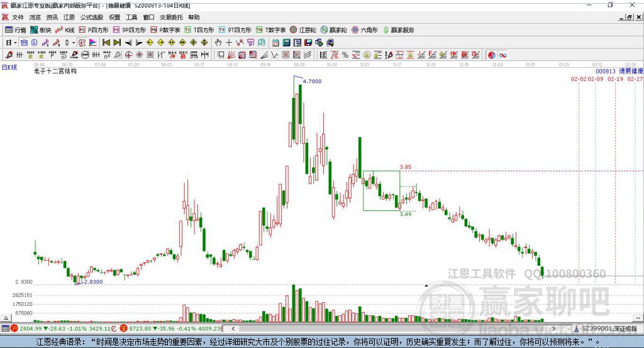Image resolution: width=644 pixels, height=348 pixels.
Task: Open the P四方形 tool
Action: [x=94, y=30]
